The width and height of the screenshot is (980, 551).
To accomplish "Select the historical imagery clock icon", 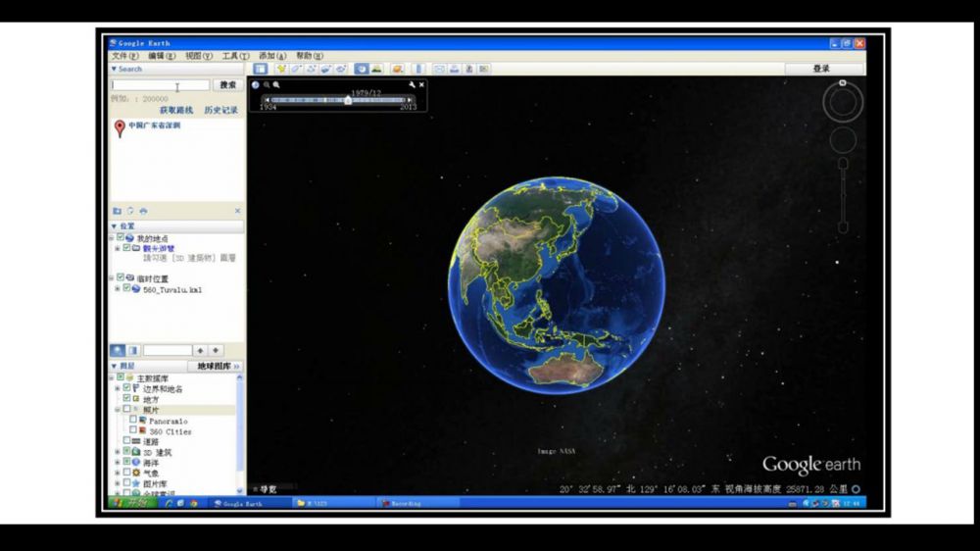I will tap(360, 69).
